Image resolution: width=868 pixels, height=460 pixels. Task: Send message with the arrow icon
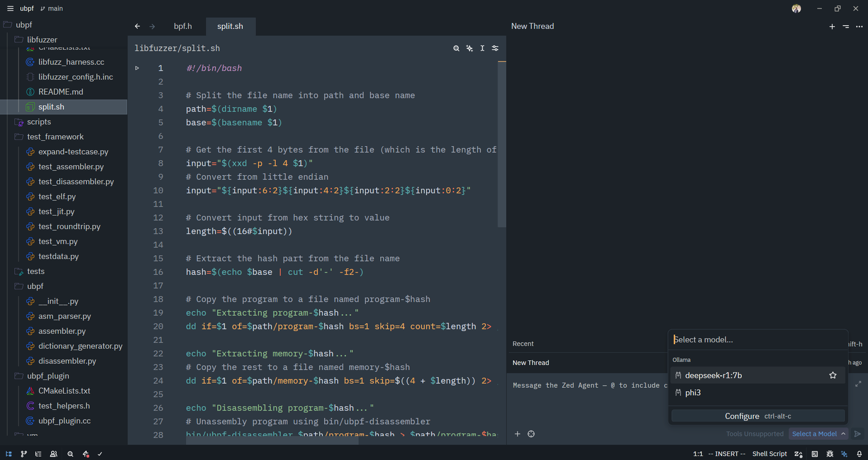[x=857, y=434]
